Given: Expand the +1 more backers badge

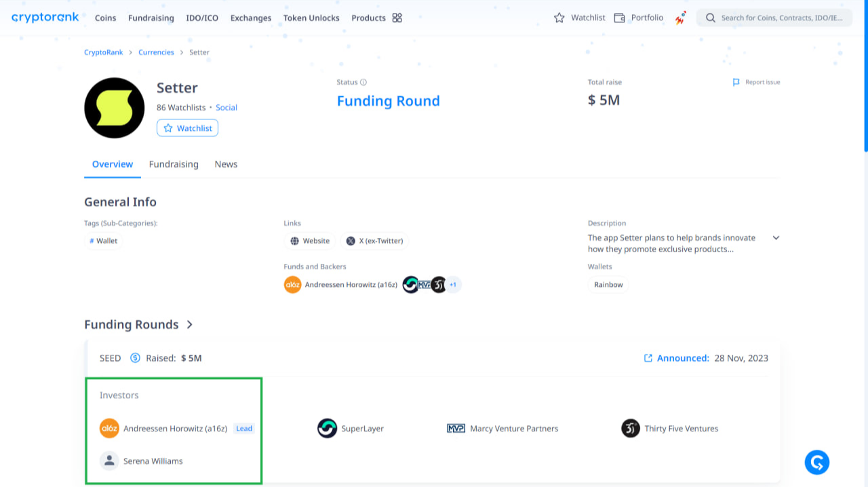Looking at the screenshot, I should 453,285.
